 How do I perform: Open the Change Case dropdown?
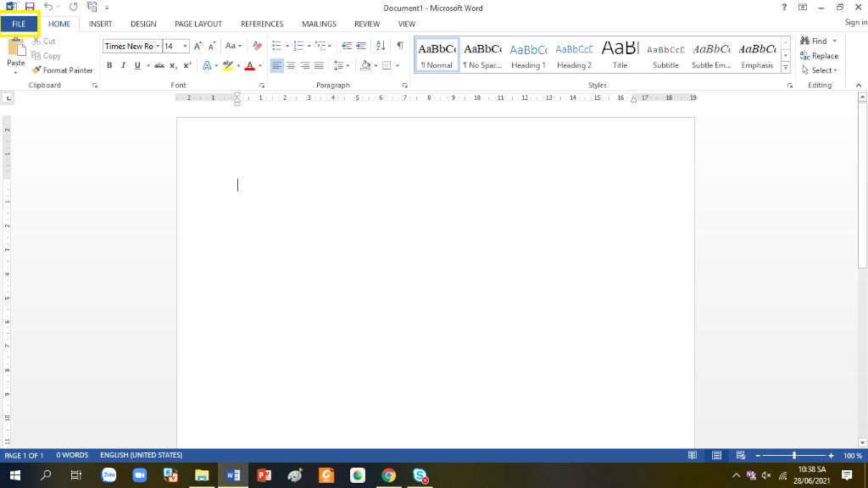click(x=233, y=46)
